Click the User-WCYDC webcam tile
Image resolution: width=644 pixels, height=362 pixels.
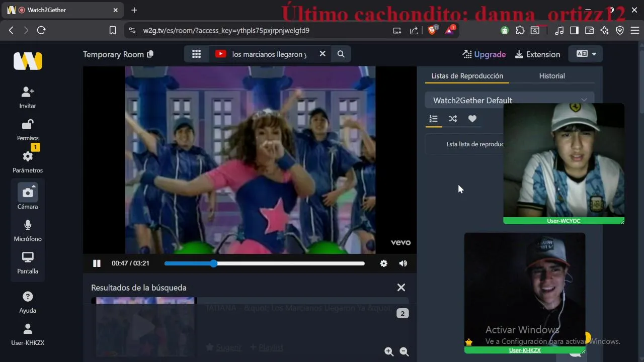563,163
